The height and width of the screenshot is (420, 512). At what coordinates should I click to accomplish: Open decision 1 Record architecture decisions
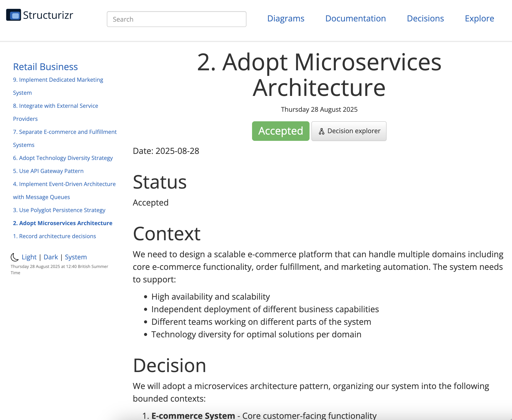click(54, 236)
